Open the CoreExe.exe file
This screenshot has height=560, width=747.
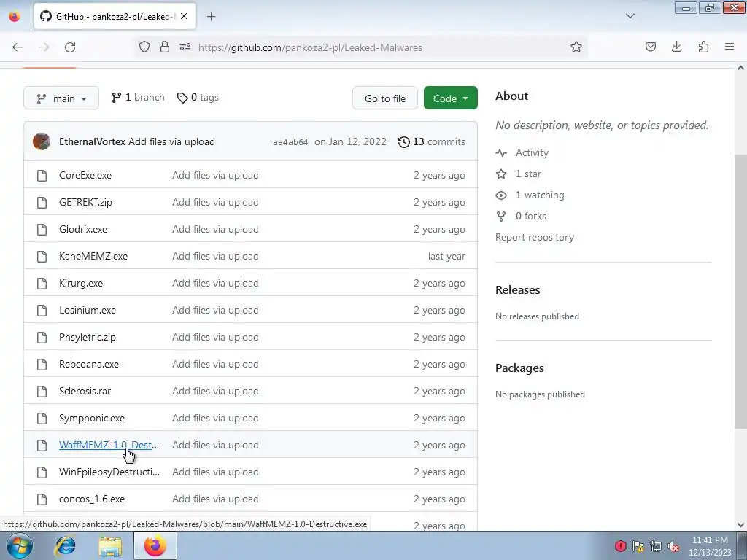pyautogui.click(x=85, y=175)
